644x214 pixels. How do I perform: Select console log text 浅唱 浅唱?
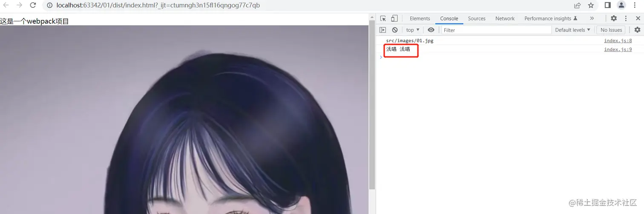(x=398, y=49)
